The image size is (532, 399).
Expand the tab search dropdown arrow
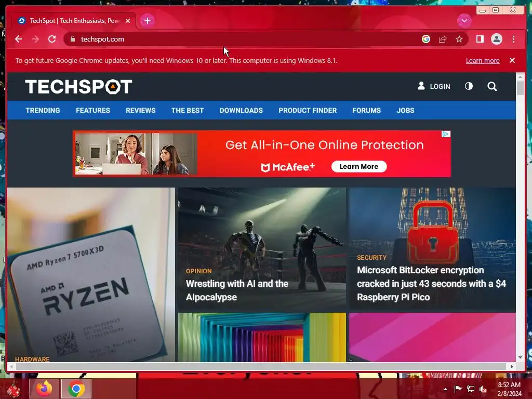464,21
